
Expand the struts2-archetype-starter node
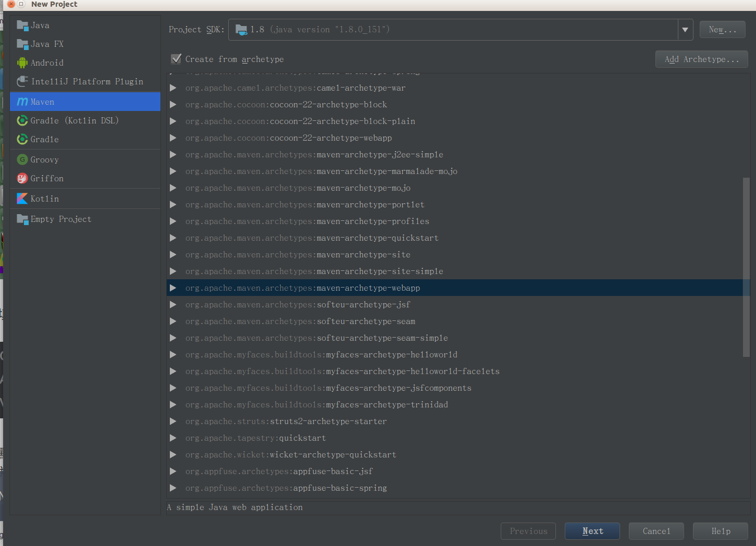(x=173, y=421)
